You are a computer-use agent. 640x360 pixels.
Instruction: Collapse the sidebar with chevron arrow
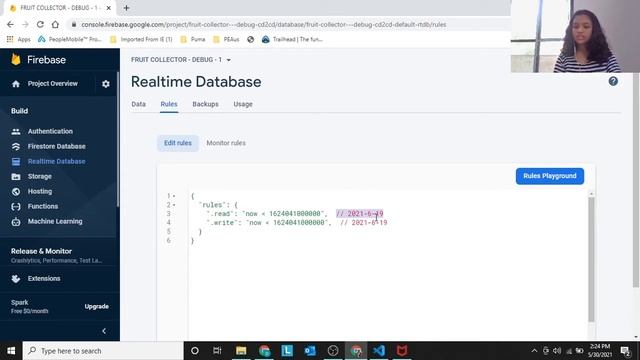pyautogui.click(x=104, y=331)
